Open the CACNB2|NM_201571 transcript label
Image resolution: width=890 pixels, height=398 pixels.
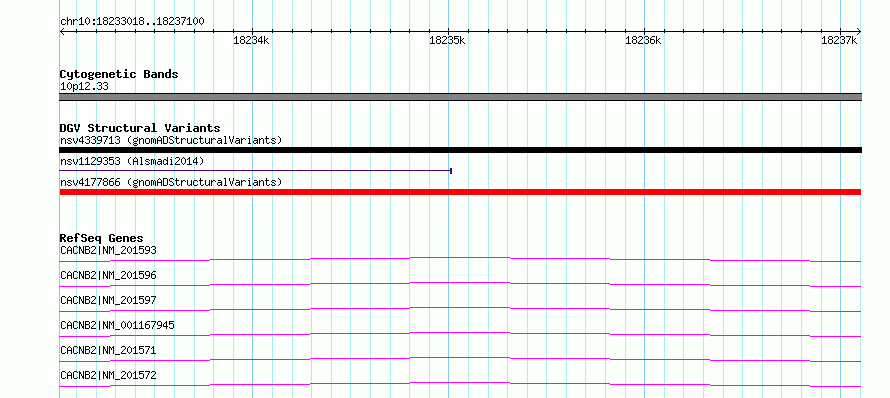click(x=108, y=350)
